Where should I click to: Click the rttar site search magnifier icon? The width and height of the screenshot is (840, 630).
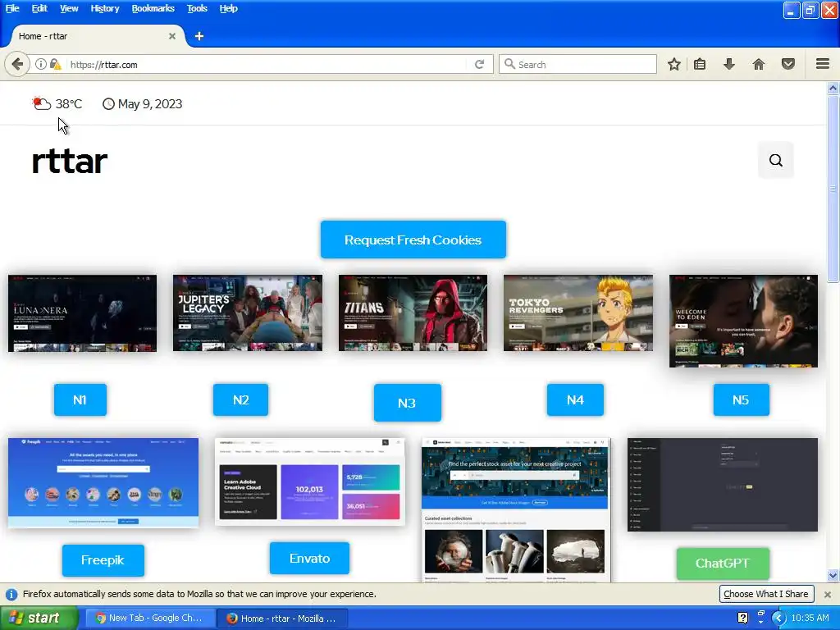pyautogui.click(x=776, y=160)
